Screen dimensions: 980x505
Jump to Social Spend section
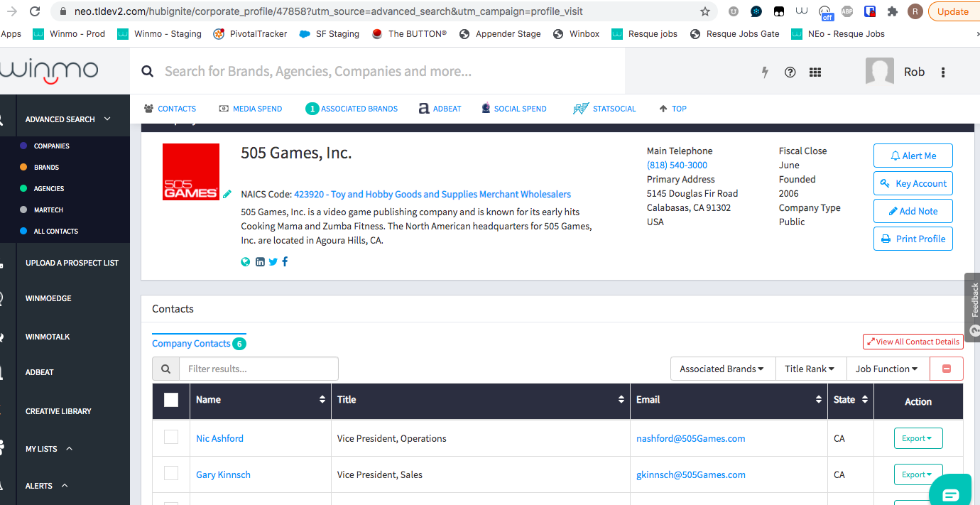(x=514, y=109)
